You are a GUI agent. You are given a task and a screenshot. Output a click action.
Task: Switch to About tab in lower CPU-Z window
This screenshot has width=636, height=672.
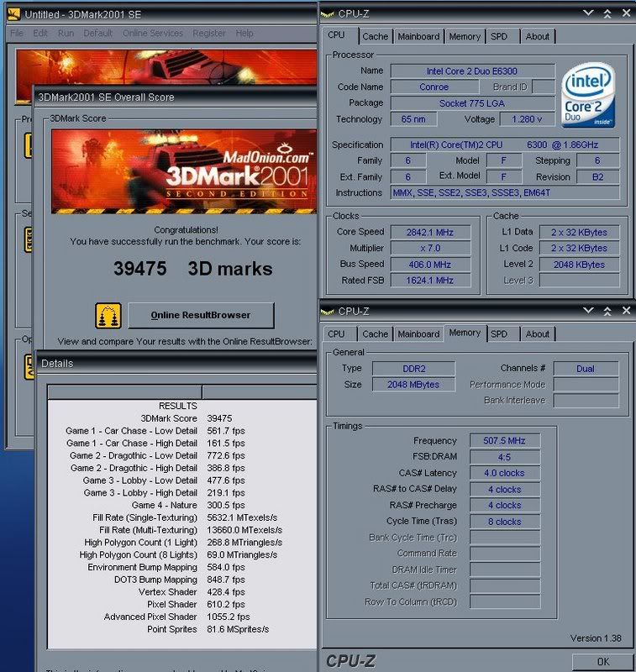tap(538, 333)
